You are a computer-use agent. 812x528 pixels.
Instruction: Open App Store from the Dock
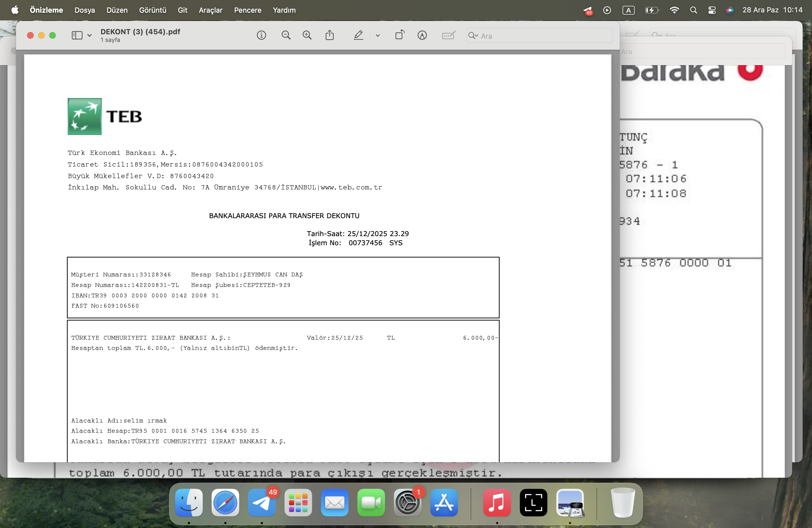[x=444, y=502]
